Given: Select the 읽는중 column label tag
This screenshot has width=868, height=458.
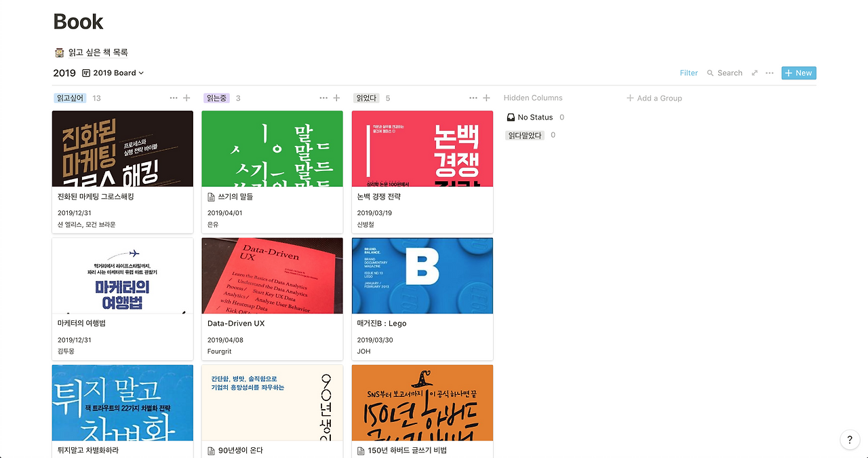Looking at the screenshot, I should tap(216, 98).
